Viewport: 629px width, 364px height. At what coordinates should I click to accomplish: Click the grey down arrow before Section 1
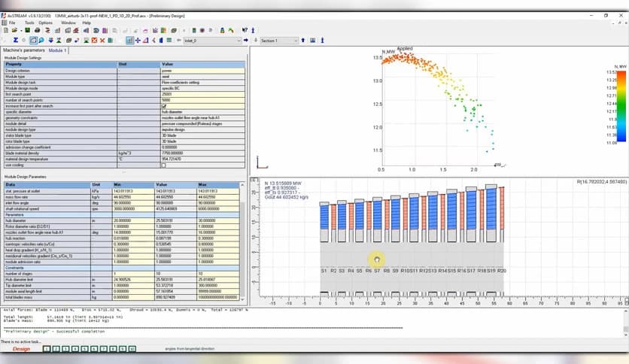(x=256, y=41)
